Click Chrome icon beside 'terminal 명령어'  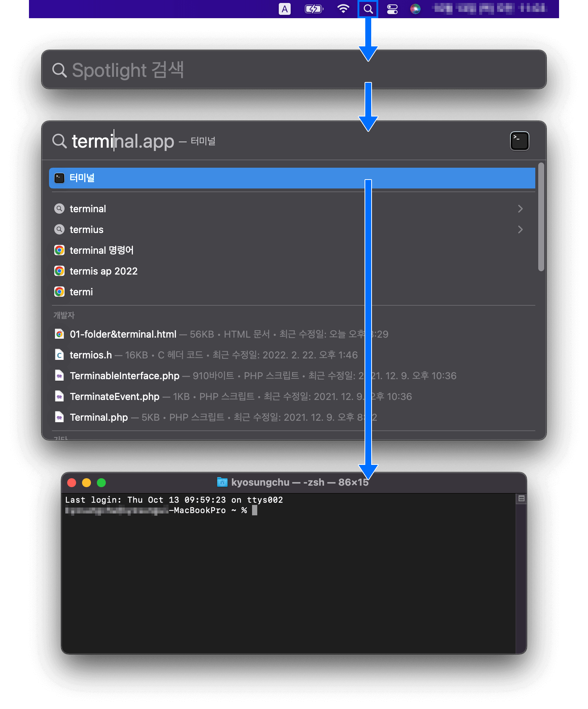pos(59,250)
